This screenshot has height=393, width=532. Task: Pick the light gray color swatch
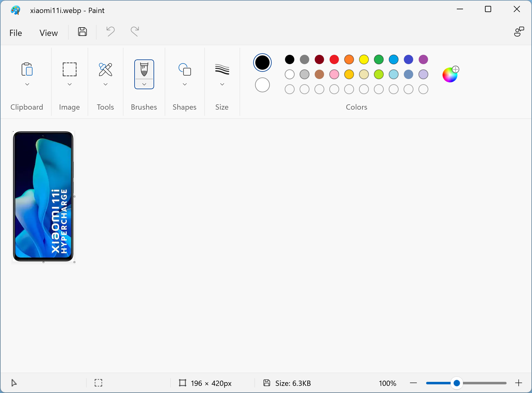tap(305, 74)
